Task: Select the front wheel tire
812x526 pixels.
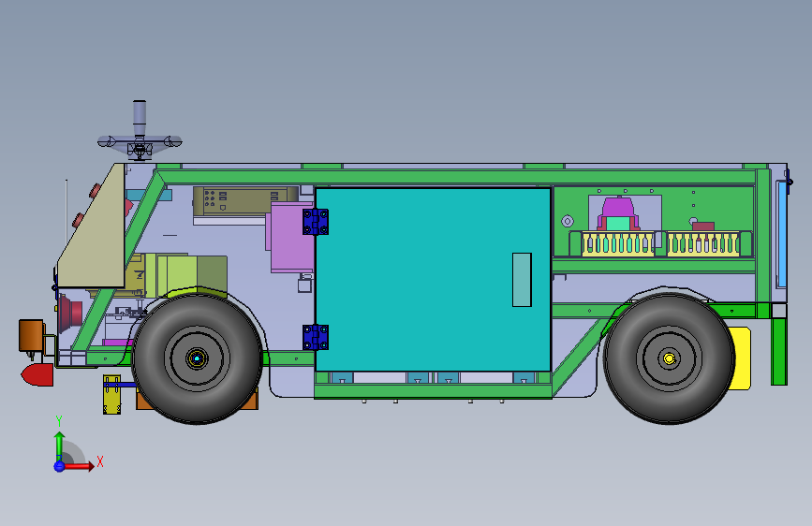Action: (197, 358)
